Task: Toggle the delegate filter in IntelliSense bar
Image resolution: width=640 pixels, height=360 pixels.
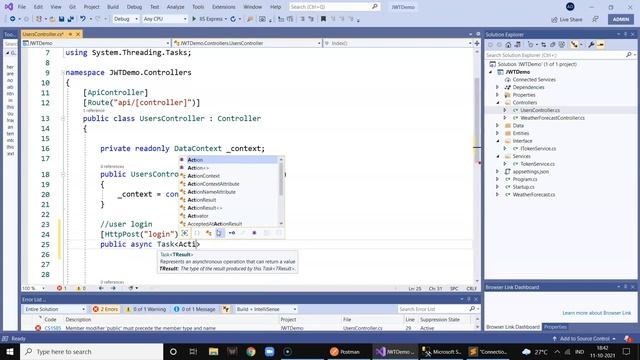Action: click(255, 233)
